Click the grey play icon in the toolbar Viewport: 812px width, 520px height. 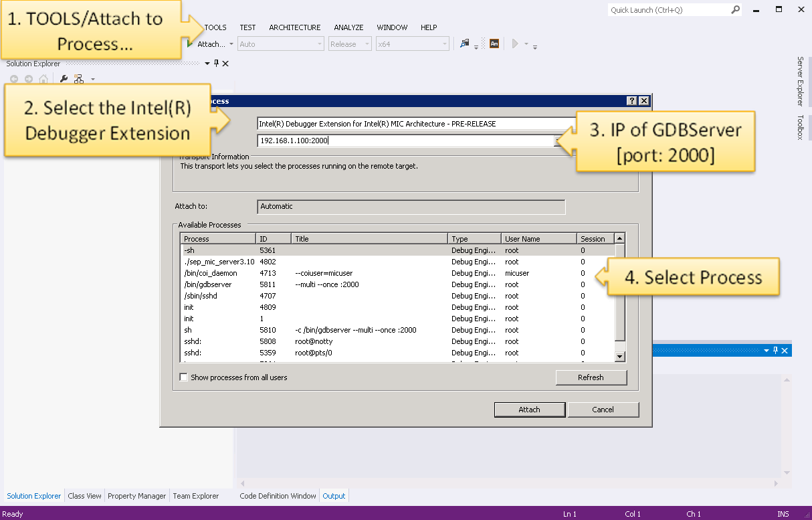coord(515,44)
